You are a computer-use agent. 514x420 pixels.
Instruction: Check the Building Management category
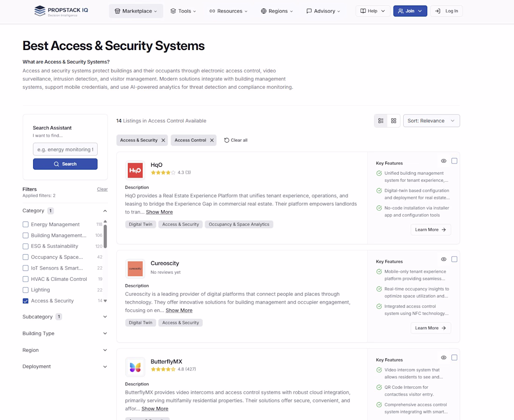click(x=25, y=235)
